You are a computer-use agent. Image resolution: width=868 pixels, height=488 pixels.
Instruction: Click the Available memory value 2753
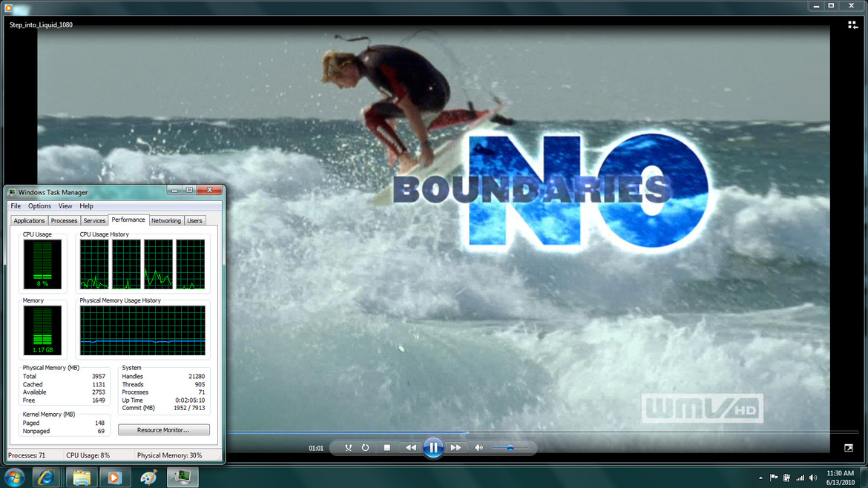point(99,392)
